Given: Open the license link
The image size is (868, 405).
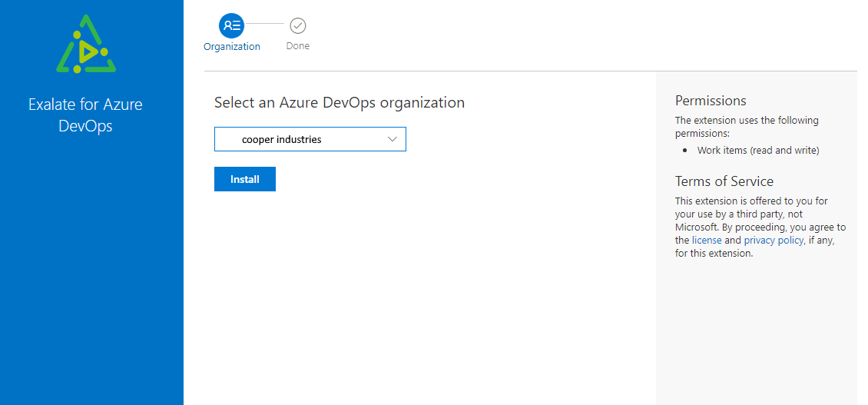Looking at the screenshot, I should point(707,241).
